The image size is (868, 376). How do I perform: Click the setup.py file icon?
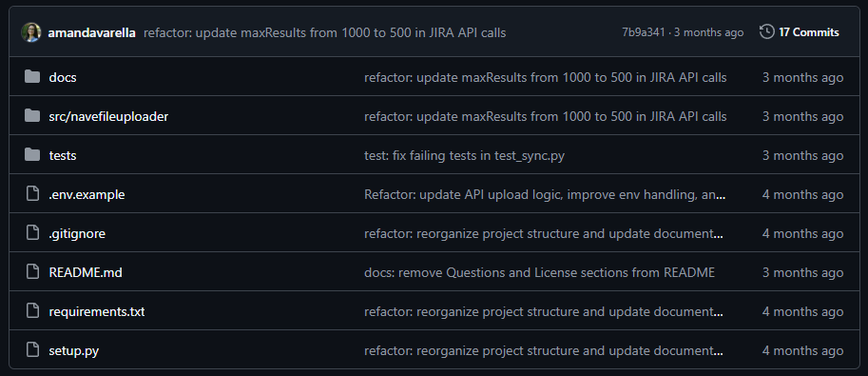pos(32,350)
